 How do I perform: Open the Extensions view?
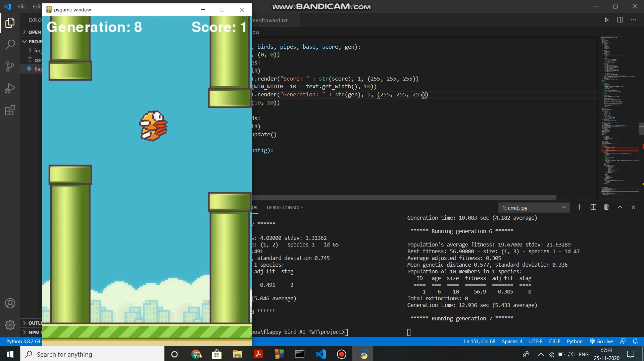(x=10, y=110)
